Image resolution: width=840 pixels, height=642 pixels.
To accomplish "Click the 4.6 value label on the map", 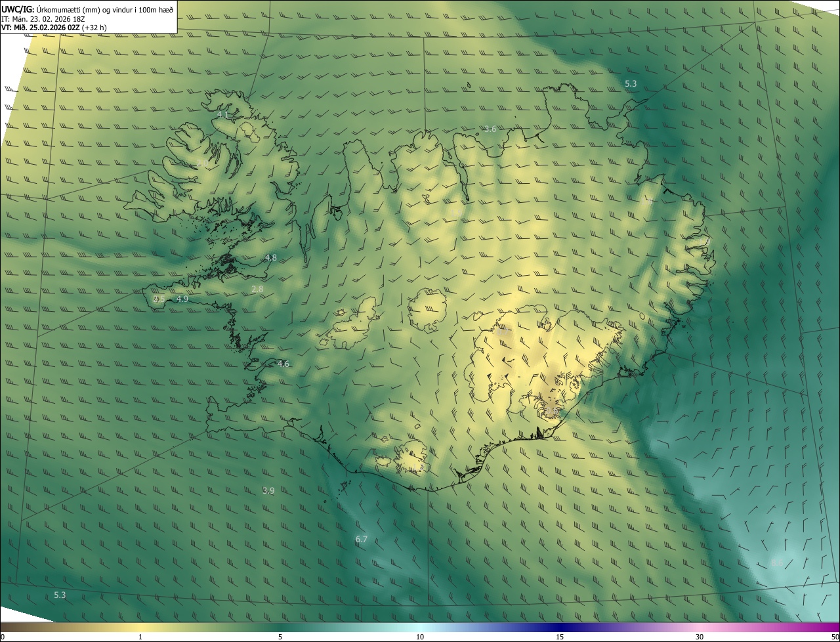I will coord(283,364).
